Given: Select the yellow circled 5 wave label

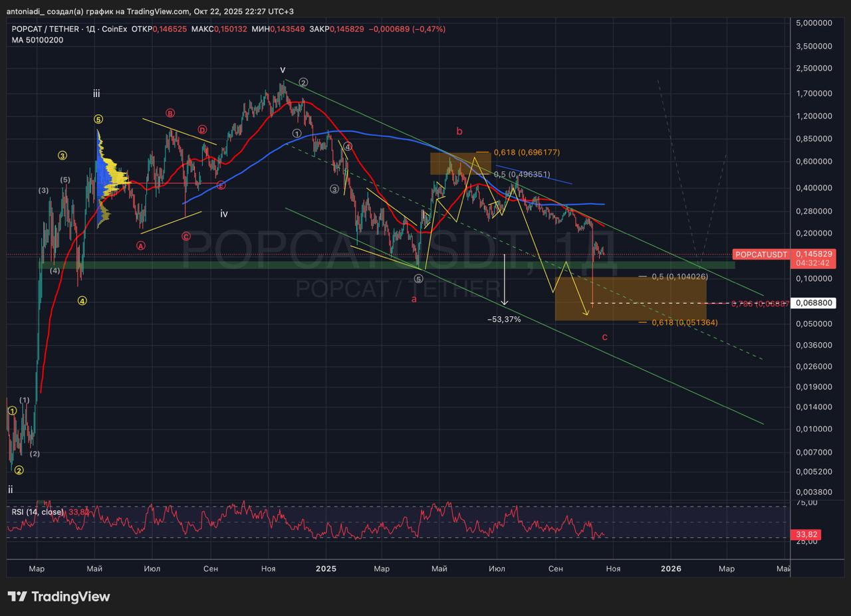Looking at the screenshot, I should pos(98,120).
